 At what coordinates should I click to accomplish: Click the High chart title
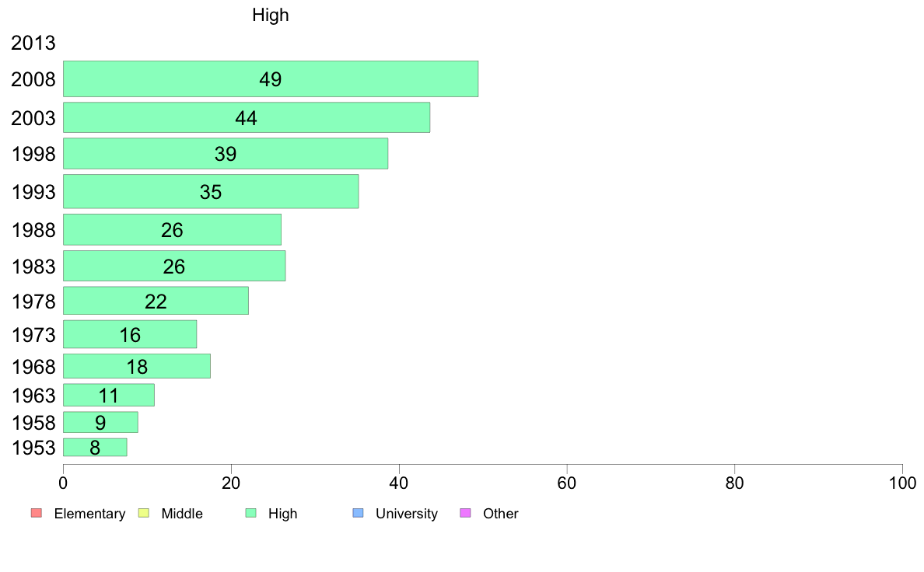click(271, 15)
